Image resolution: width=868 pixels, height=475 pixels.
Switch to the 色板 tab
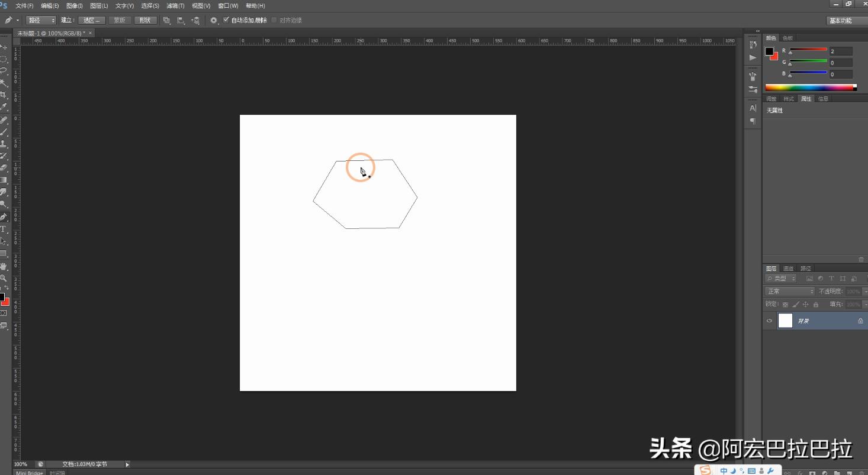tap(787, 37)
